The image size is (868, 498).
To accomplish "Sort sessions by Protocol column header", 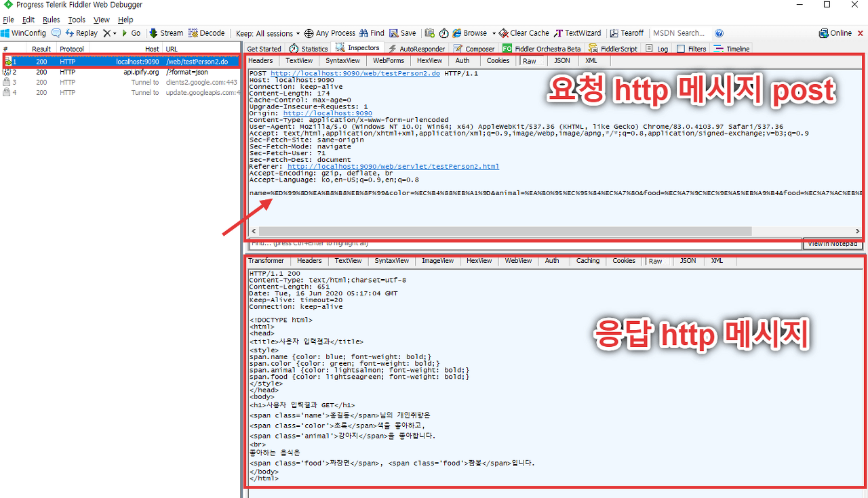I will coord(72,49).
